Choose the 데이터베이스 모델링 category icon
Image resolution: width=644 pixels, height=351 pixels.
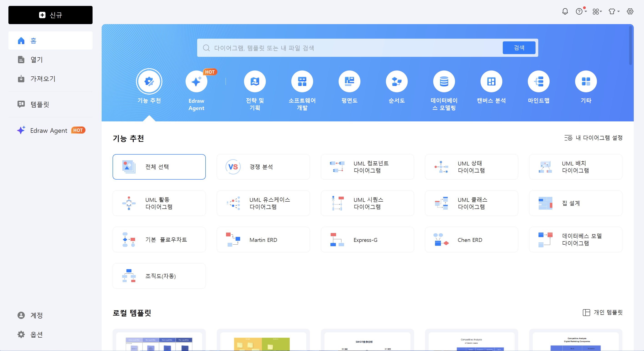tap(444, 82)
